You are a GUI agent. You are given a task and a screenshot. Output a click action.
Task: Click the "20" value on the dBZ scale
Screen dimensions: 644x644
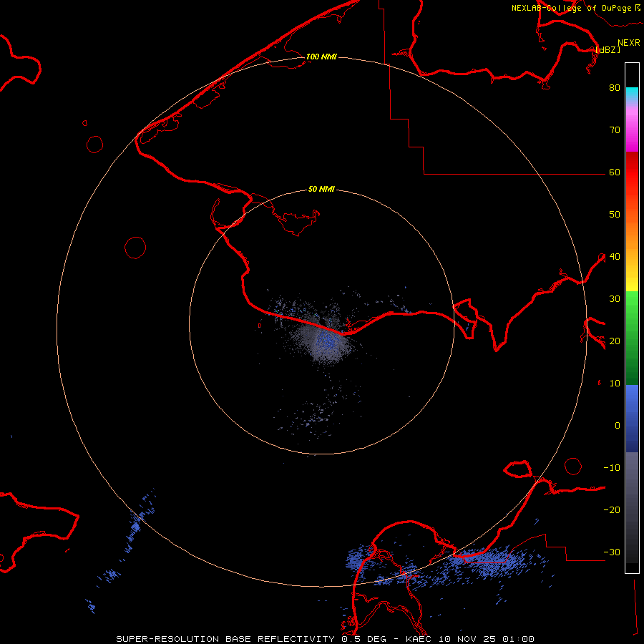coord(615,341)
